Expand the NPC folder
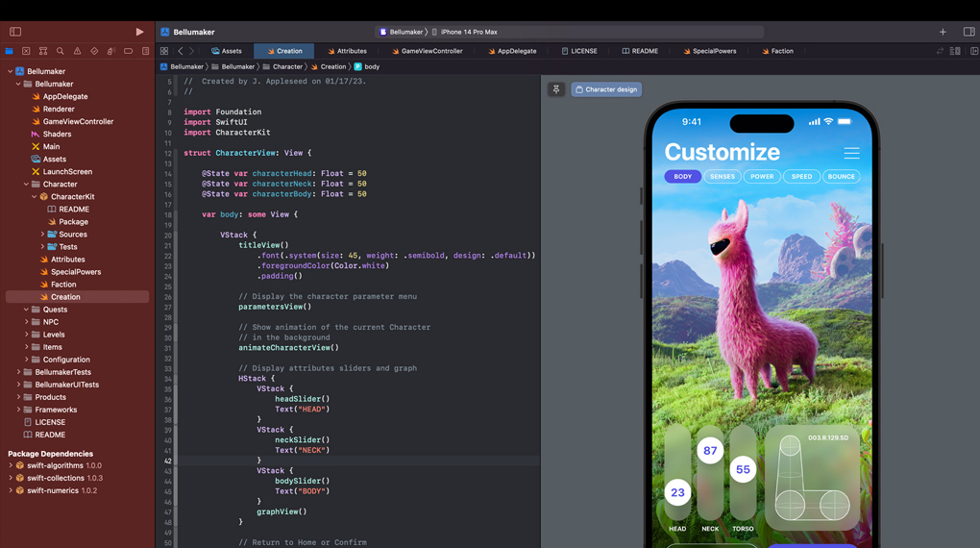Screen dimensions: 980x548 (x=26, y=322)
